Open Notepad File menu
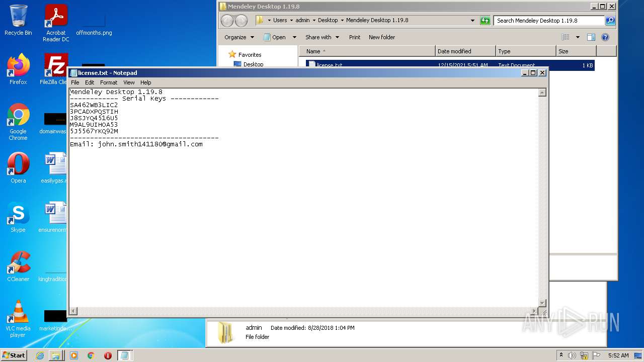644x362 pixels. pyautogui.click(x=75, y=82)
